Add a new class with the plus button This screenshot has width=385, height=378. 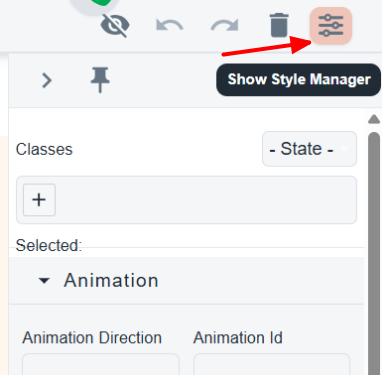[x=39, y=200]
